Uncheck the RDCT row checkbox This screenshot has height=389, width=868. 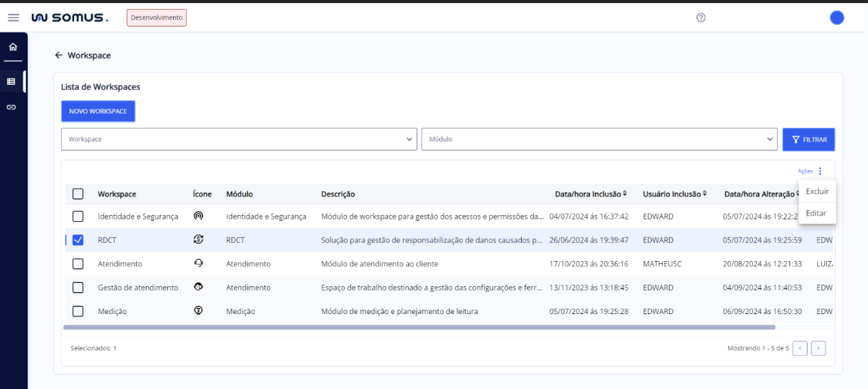click(78, 240)
